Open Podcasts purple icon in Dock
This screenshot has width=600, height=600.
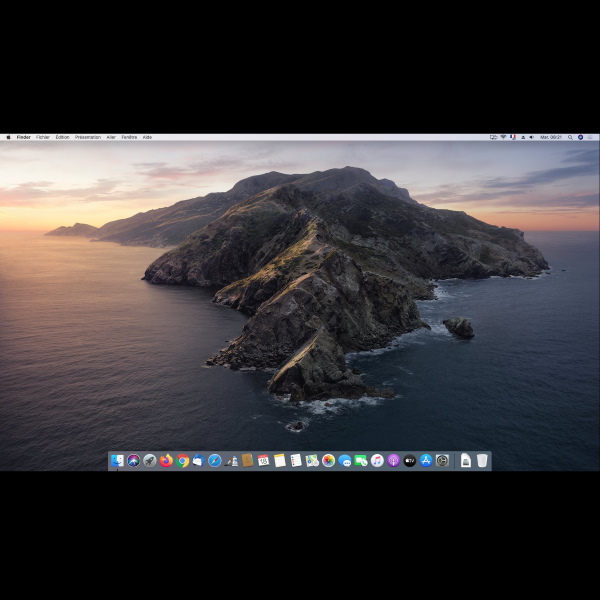pyautogui.click(x=393, y=460)
